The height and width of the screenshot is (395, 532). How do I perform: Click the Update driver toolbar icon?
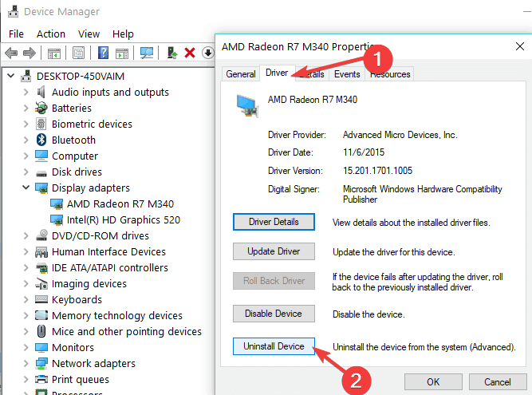pos(172,53)
